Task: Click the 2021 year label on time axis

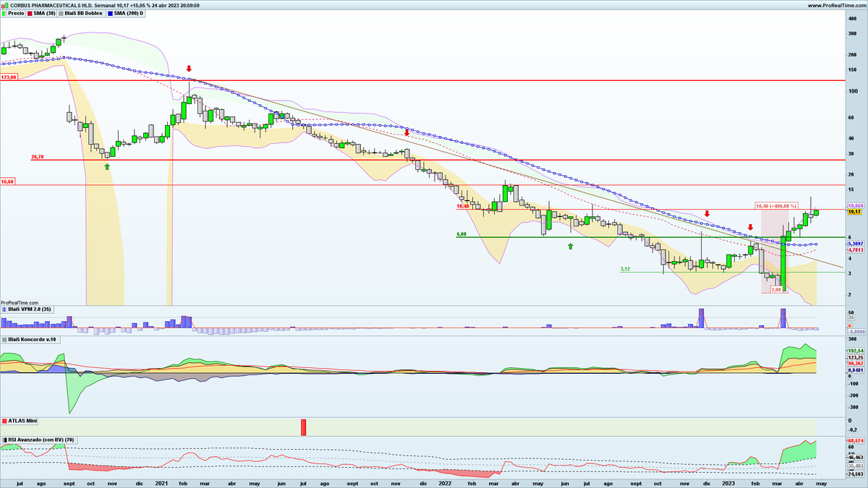Action: click(x=161, y=482)
